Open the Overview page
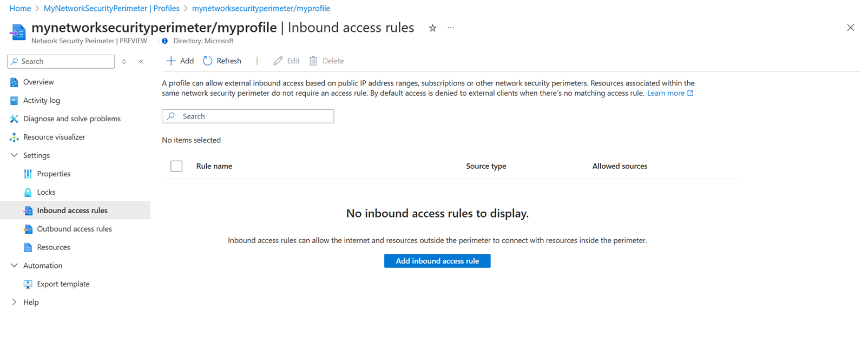The height and width of the screenshot is (355, 868). [38, 82]
